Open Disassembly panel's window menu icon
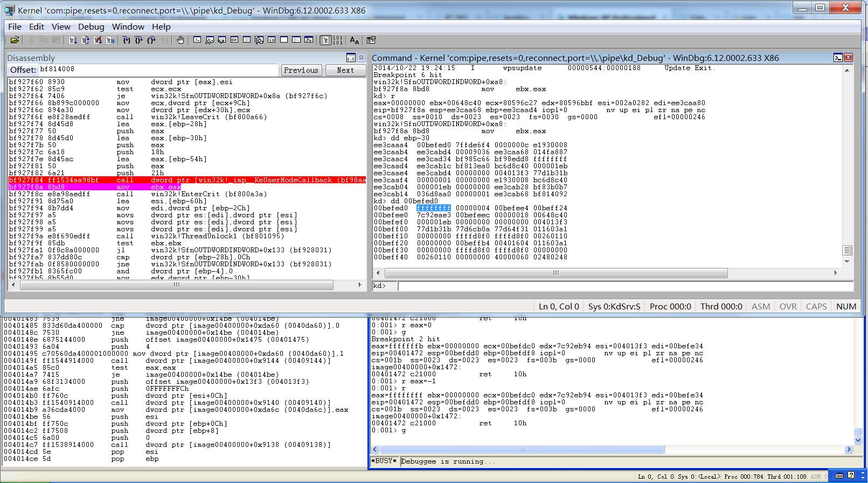The height and width of the screenshot is (483, 868). 351,58
